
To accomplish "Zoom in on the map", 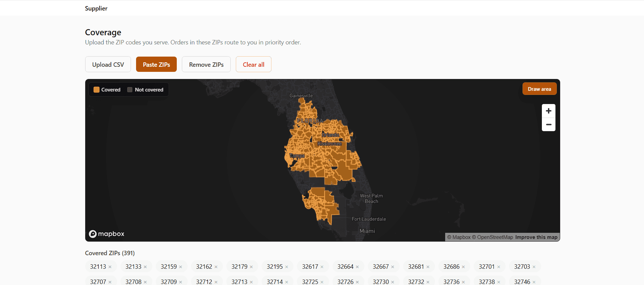I will coord(549,111).
